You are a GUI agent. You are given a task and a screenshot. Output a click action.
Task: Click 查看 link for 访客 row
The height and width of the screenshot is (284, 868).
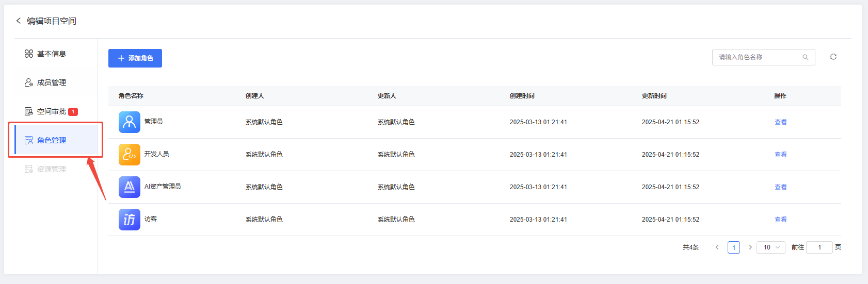(781, 220)
